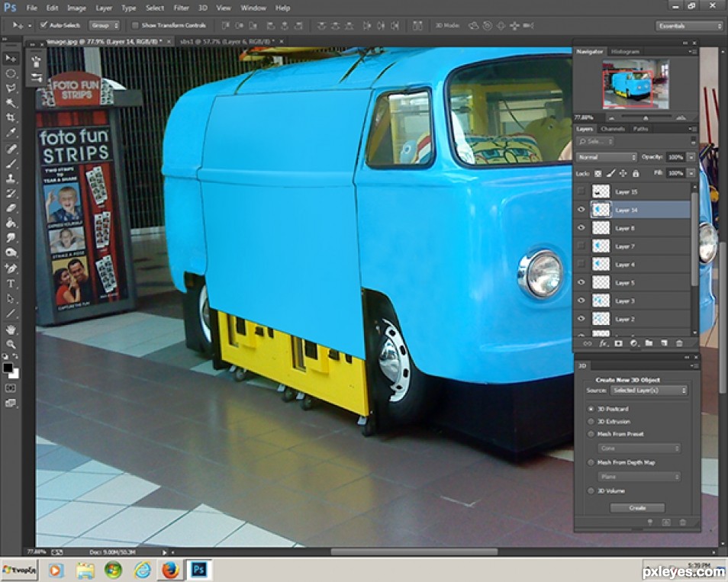Create new layer icon in Layers panel
Image resolution: width=728 pixels, height=582 pixels.
664,343
